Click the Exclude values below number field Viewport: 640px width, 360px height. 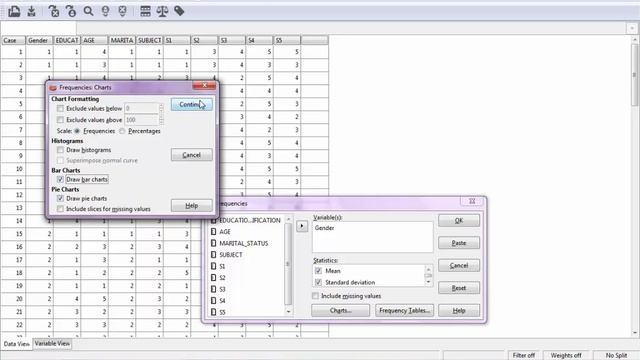tap(141, 108)
